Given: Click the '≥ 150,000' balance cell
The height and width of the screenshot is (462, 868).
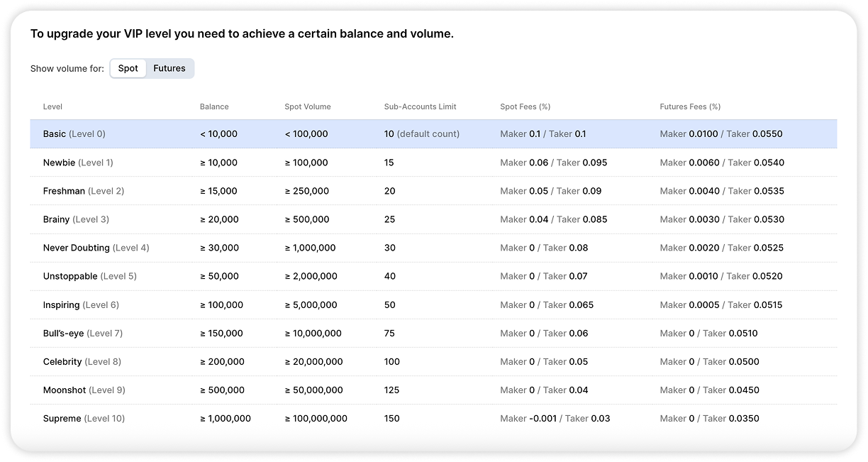Looking at the screenshot, I should (x=221, y=333).
